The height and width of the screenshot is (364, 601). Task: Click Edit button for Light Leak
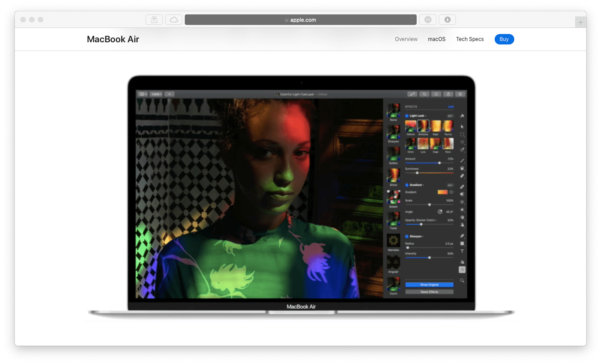click(450, 116)
